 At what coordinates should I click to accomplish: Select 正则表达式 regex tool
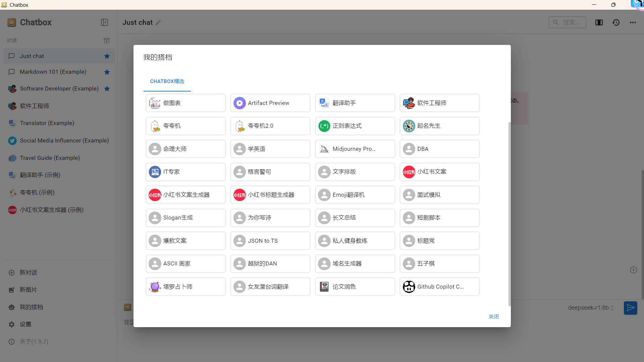coord(355,126)
